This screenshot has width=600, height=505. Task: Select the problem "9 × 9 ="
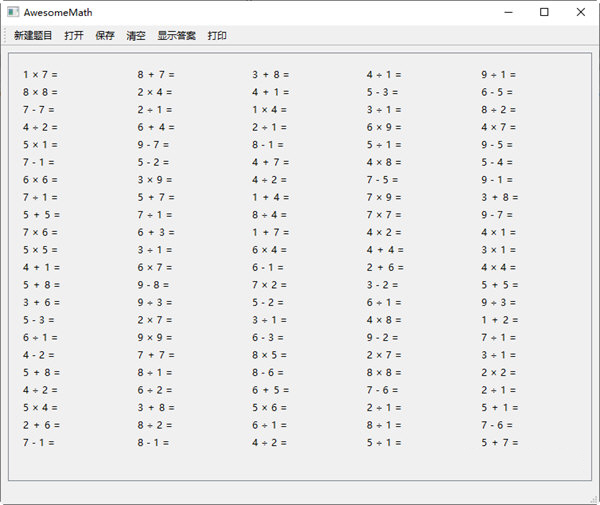point(155,338)
